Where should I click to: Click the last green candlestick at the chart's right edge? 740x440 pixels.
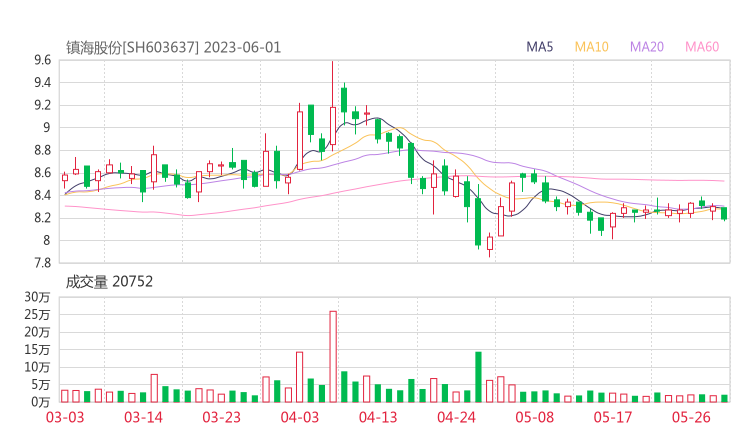coord(724,213)
